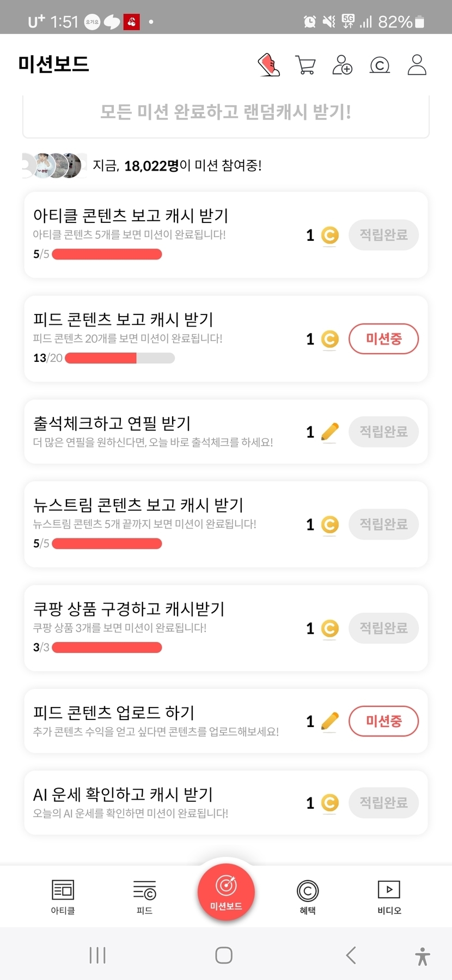
Task: Tap the red sneaker icon in header
Action: 268,65
